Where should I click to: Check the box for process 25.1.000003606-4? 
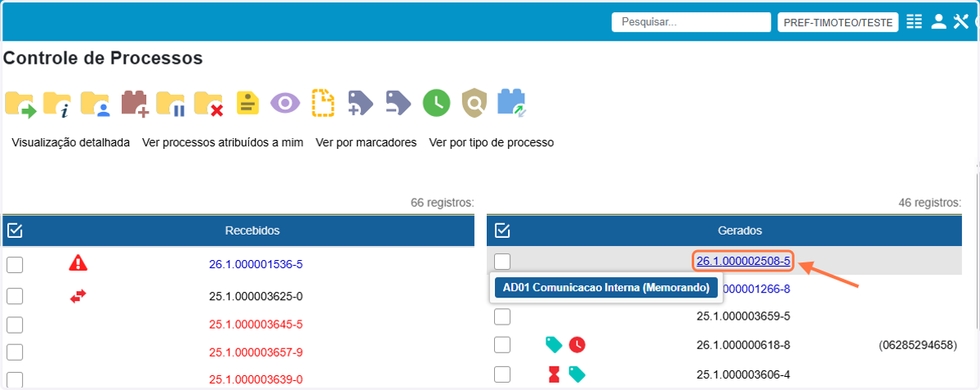point(502,374)
